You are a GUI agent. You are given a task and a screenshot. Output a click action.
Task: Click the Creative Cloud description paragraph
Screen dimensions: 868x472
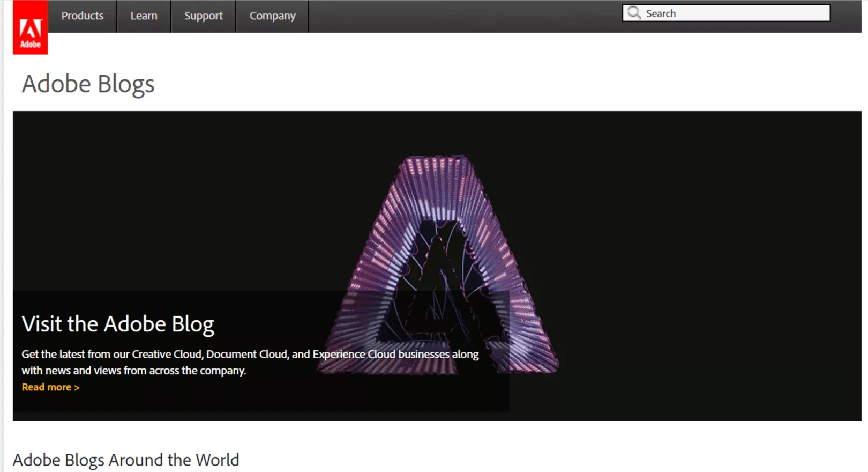click(250, 362)
